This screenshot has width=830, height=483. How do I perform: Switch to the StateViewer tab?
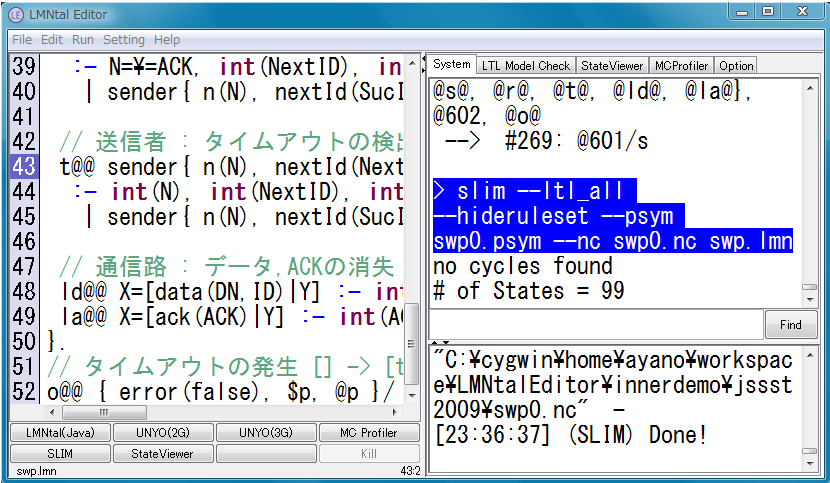click(x=612, y=65)
